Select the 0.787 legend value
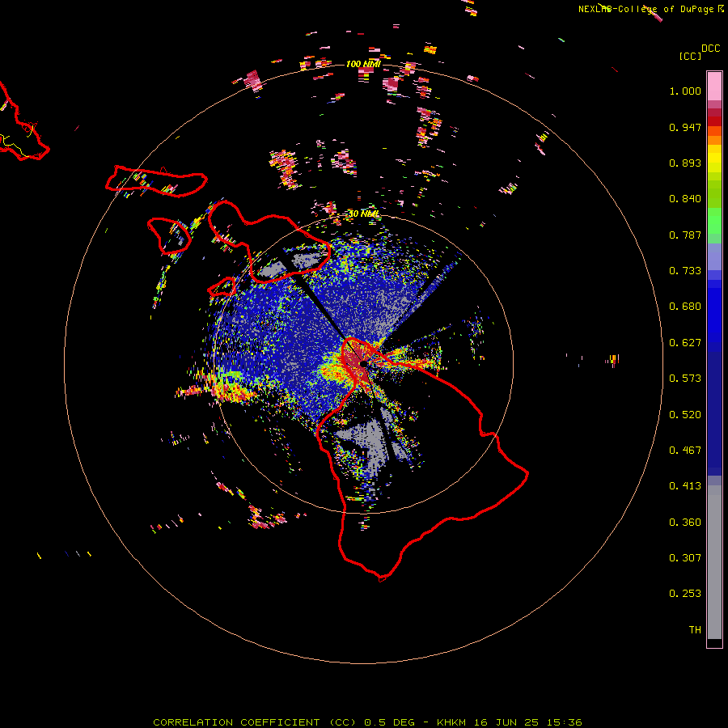Image resolution: width=728 pixels, height=728 pixels. [x=685, y=235]
